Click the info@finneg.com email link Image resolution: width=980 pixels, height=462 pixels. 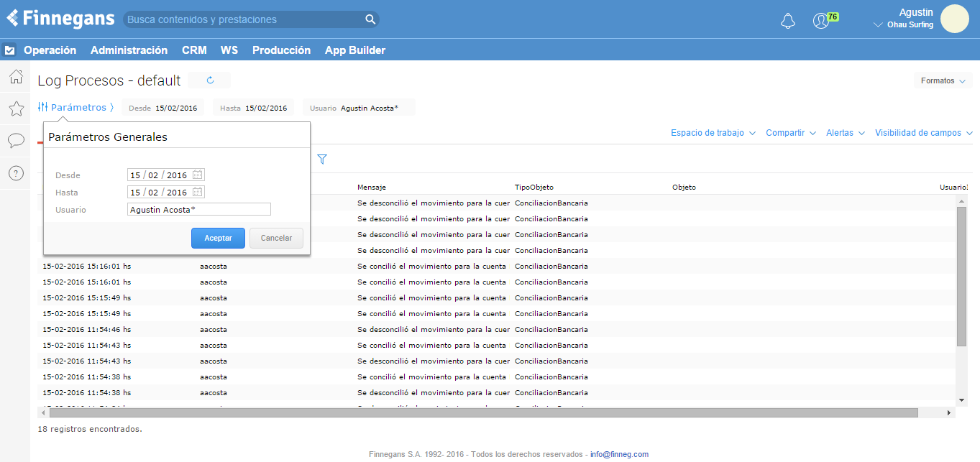619,454
